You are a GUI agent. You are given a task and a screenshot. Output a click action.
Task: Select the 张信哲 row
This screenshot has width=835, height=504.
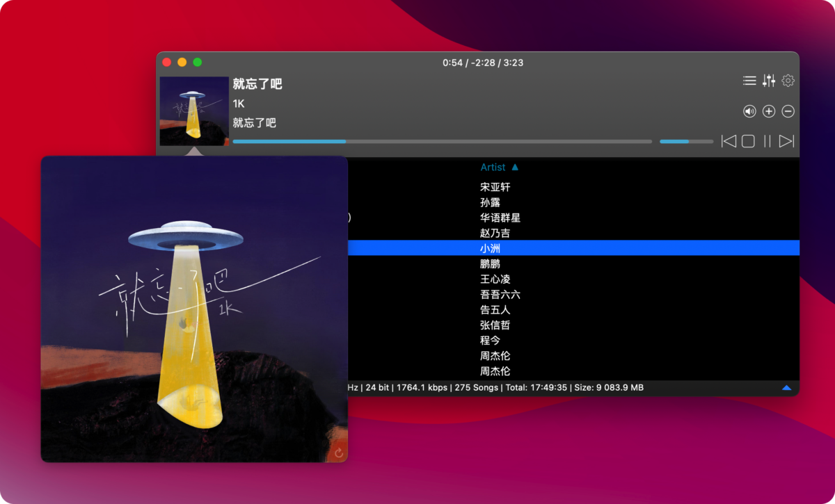[573, 325]
